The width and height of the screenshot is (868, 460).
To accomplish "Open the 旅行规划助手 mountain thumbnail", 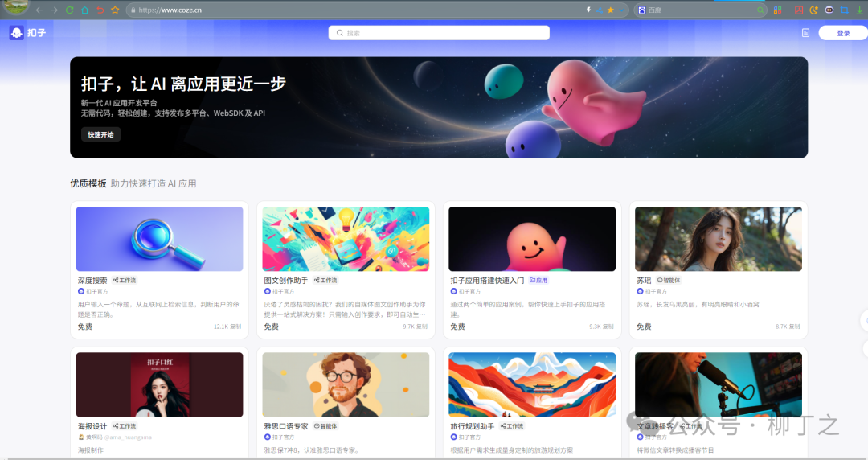I will tap(532, 384).
